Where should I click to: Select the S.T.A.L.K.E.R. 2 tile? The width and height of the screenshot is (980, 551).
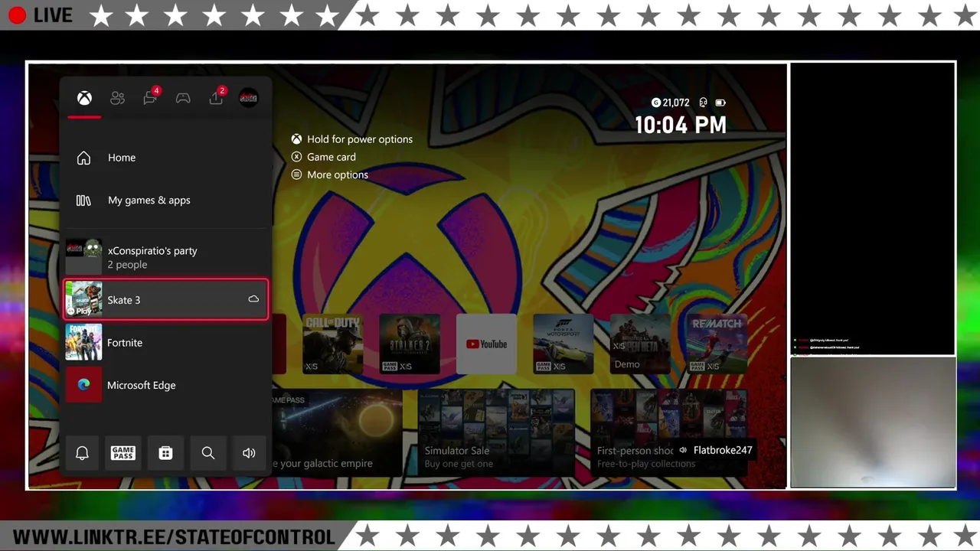[410, 344]
